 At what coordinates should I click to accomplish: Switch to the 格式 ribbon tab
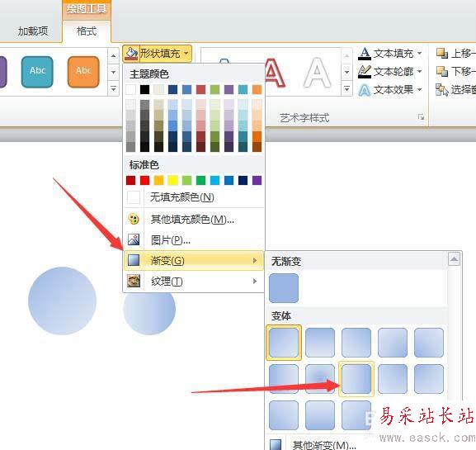point(87,31)
